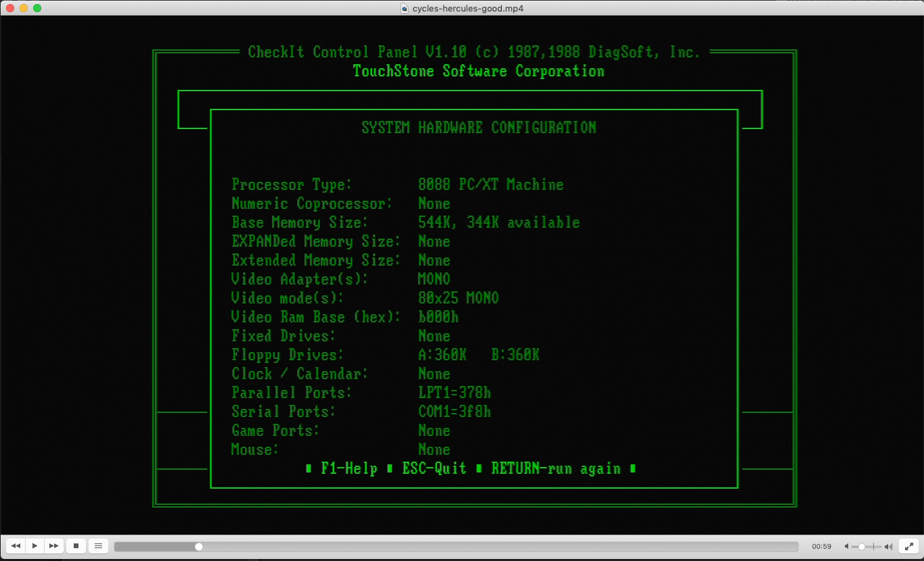Image resolution: width=924 pixels, height=561 pixels.
Task: Click the fast-forward playback button
Action: pyautogui.click(x=54, y=545)
